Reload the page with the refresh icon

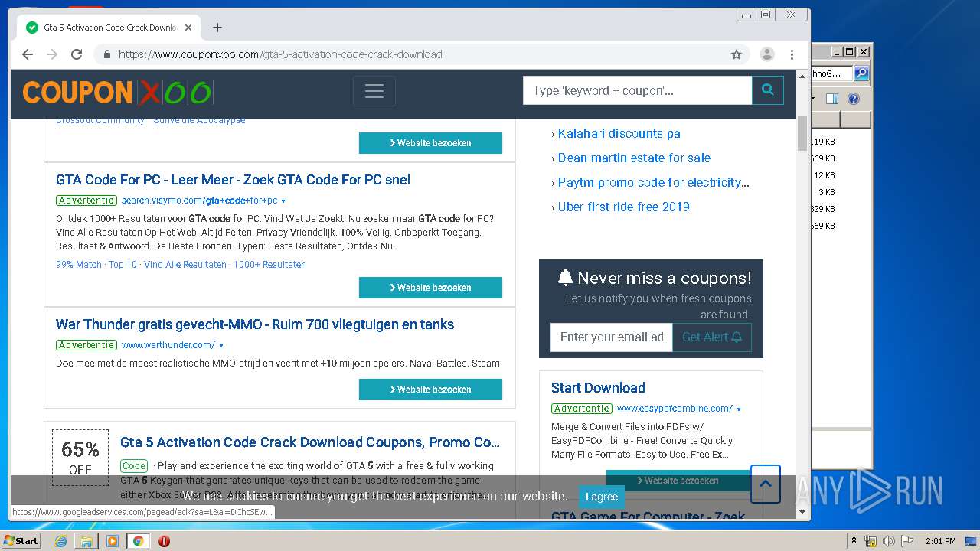77,54
